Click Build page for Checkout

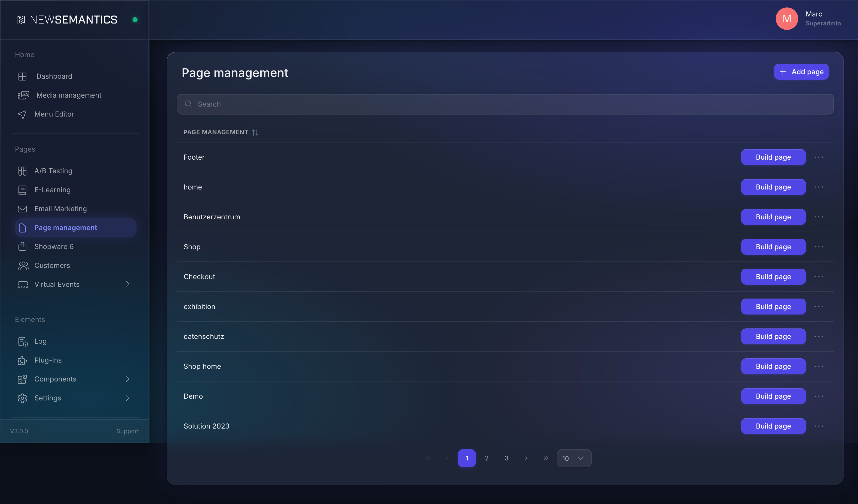pos(773,277)
